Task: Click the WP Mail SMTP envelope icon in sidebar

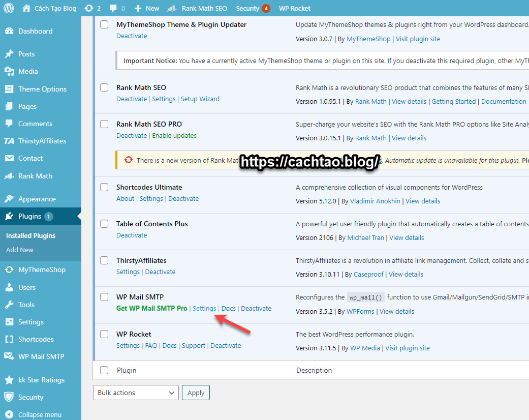Action: [10, 356]
